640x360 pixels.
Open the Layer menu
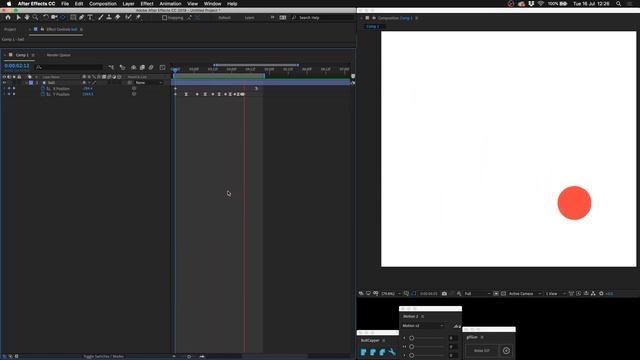click(x=129, y=4)
